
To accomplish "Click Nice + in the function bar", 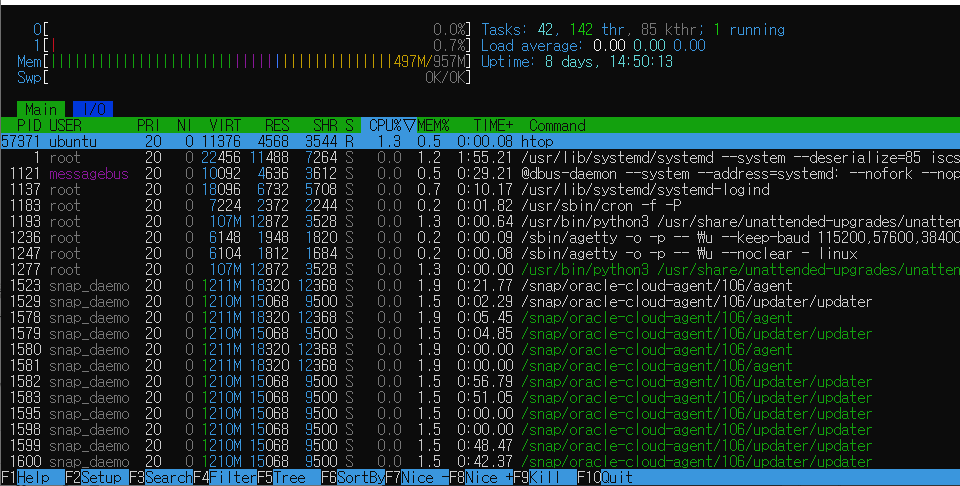I will pyautogui.click(x=481, y=477).
